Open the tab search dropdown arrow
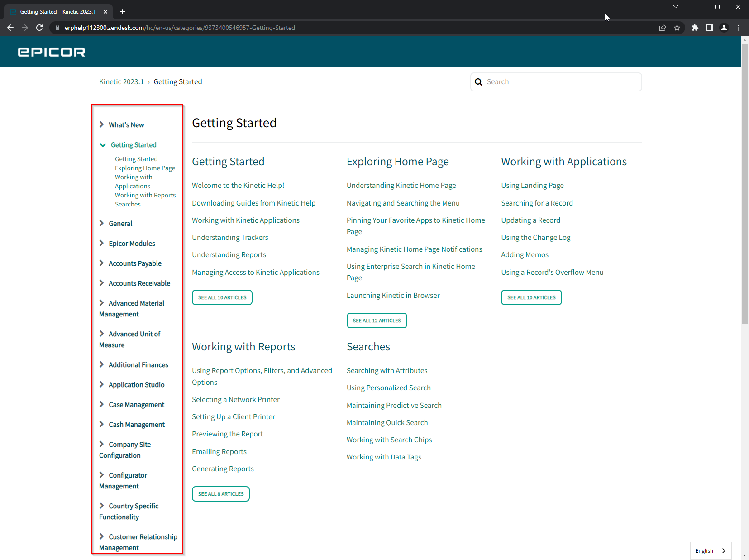The width and height of the screenshot is (749, 560). coord(675,7)
